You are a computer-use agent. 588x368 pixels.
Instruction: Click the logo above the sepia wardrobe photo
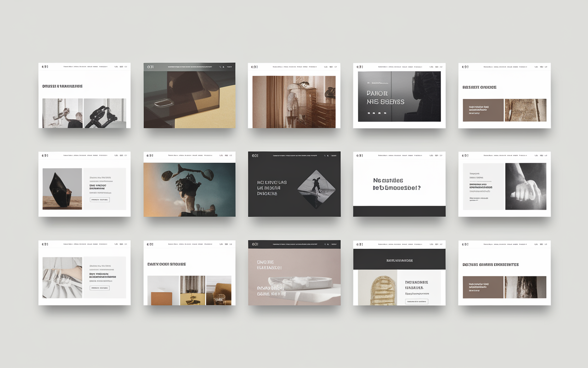[254, 67]
